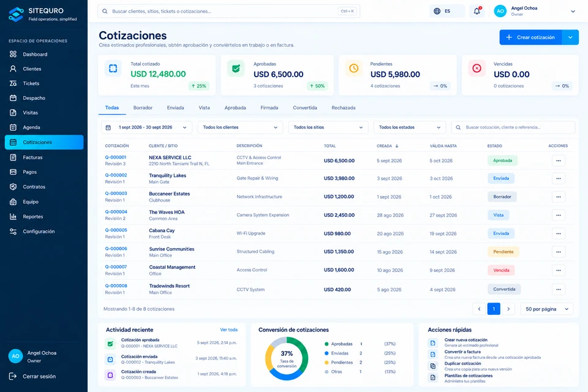Click Cerrar sesión logout icon
This screenshot has height=392, width=588.
(x=13, y=376)
